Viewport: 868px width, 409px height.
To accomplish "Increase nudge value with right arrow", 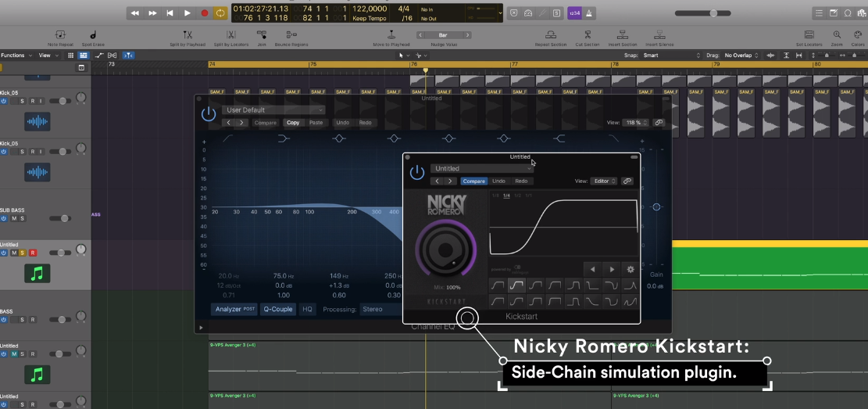I will coord(467,35).
